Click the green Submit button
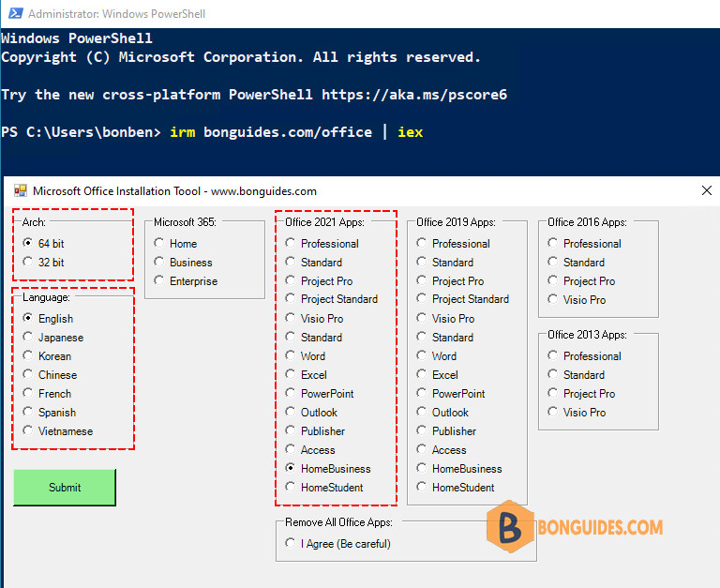 [65, 488]
